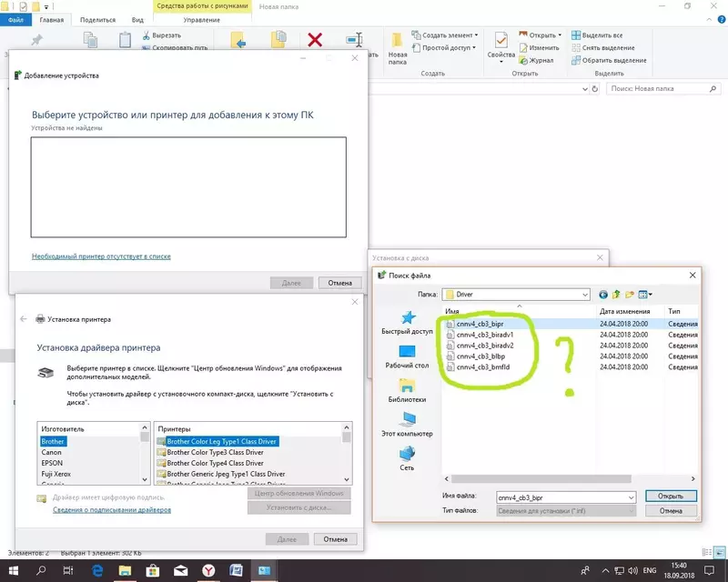Click the Paste clipboard icon in Explorer ribbon
Image resolution: width=728 pixels, height=582 pixels.
coord(125,39)
